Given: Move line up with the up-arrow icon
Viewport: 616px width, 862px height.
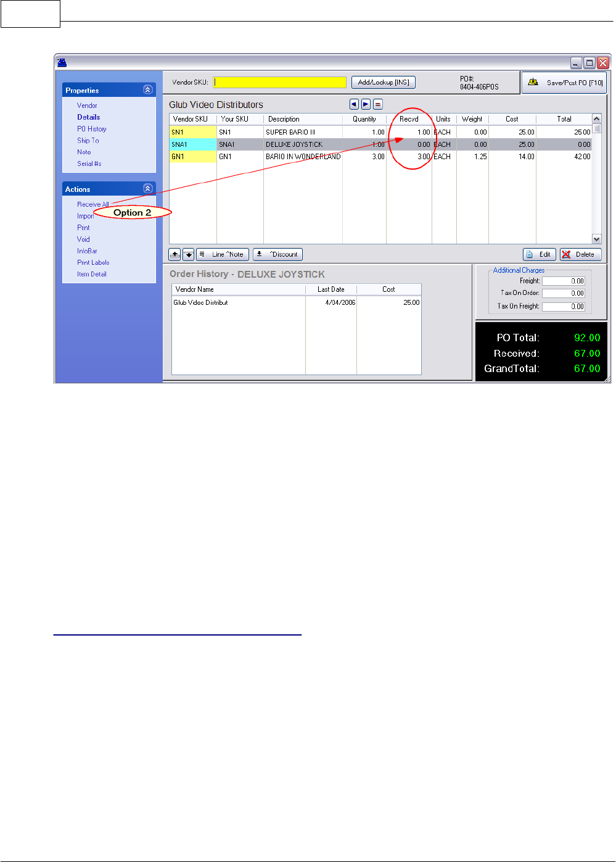Looking at the screenshot, I should [175, 254].
